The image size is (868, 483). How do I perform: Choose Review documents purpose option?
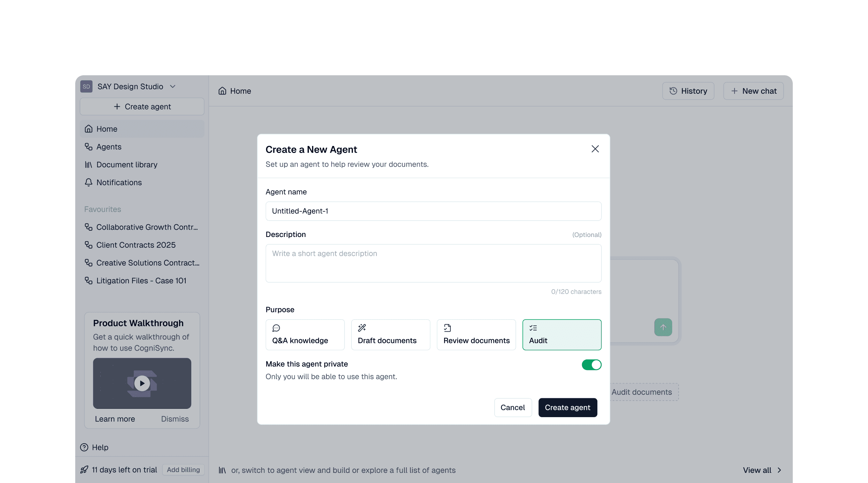[476, 335]
